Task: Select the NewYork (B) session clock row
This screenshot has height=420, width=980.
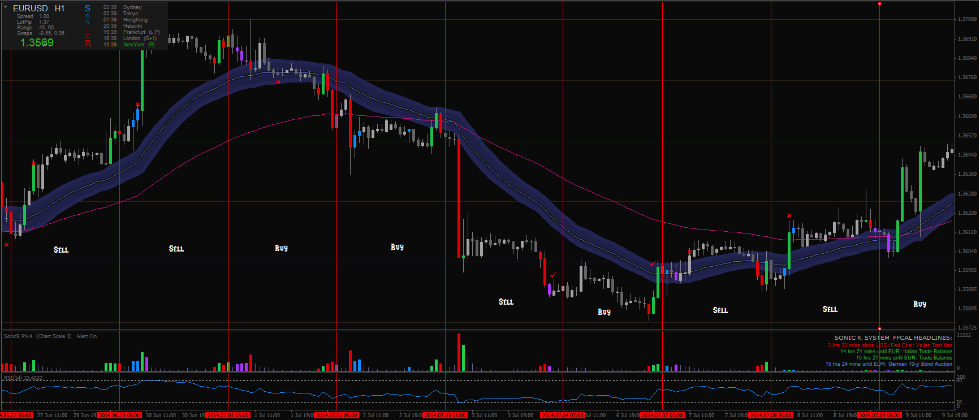Action: click(129, 45)
